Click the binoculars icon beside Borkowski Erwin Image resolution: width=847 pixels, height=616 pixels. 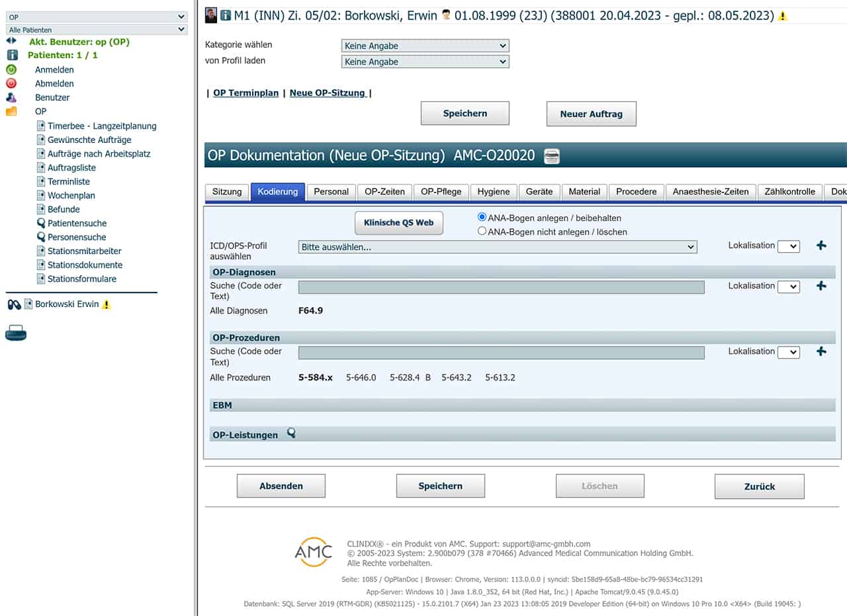(14, 304)
